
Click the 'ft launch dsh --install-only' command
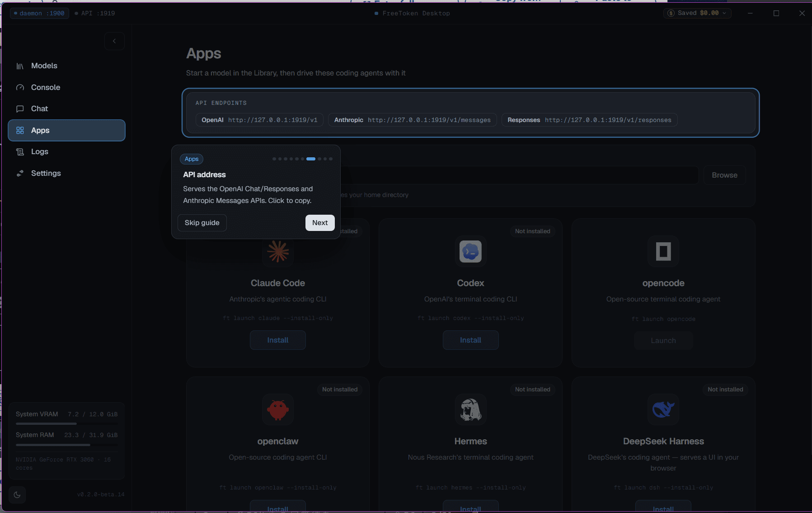[663, 488]
